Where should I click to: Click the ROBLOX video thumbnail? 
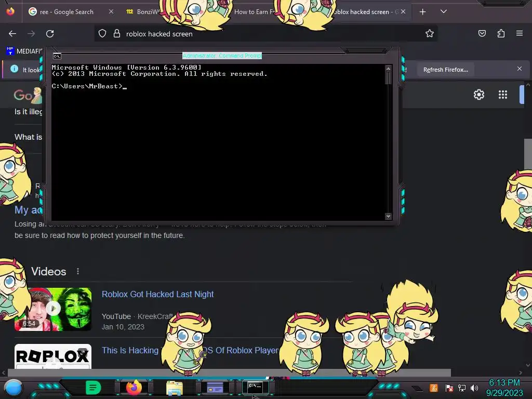click(53, 356)
